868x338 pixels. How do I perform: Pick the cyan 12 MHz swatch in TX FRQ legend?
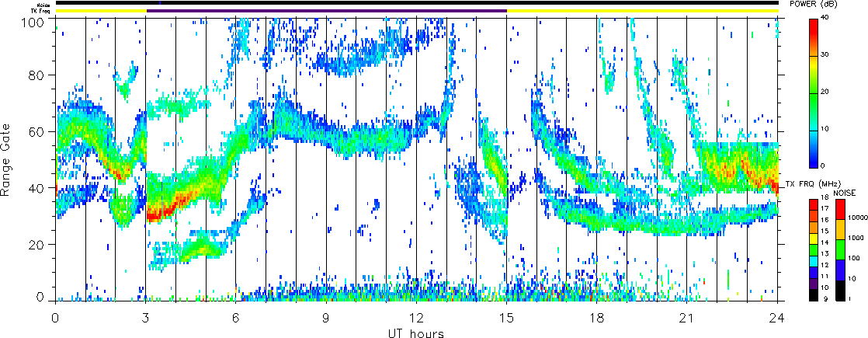coord(813,262)
